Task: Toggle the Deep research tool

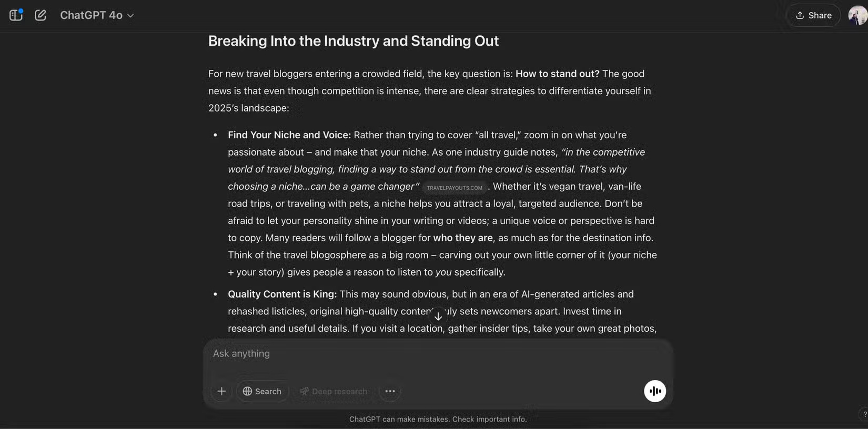Action: click(334, 391)
